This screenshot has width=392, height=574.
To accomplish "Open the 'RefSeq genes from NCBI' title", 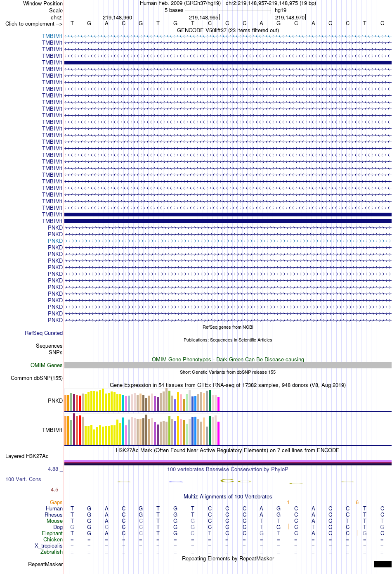I will [x=228, y=327].
